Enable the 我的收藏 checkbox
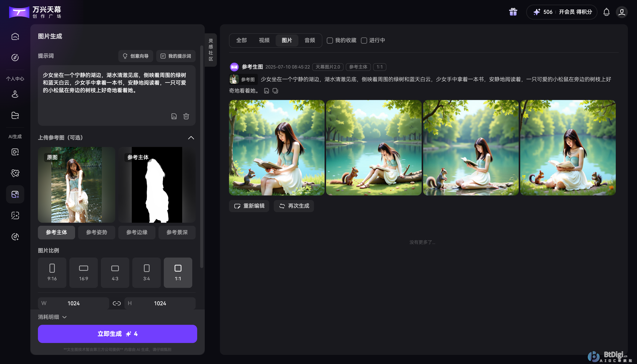The image size is (637, 364). (x=330, y=41)
